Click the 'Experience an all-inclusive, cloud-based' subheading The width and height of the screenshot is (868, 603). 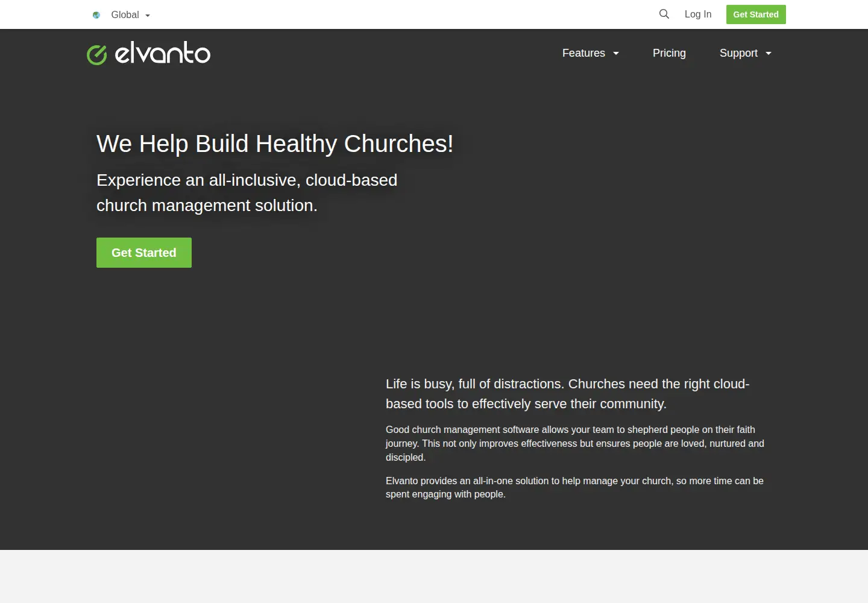tap(247, 193)
